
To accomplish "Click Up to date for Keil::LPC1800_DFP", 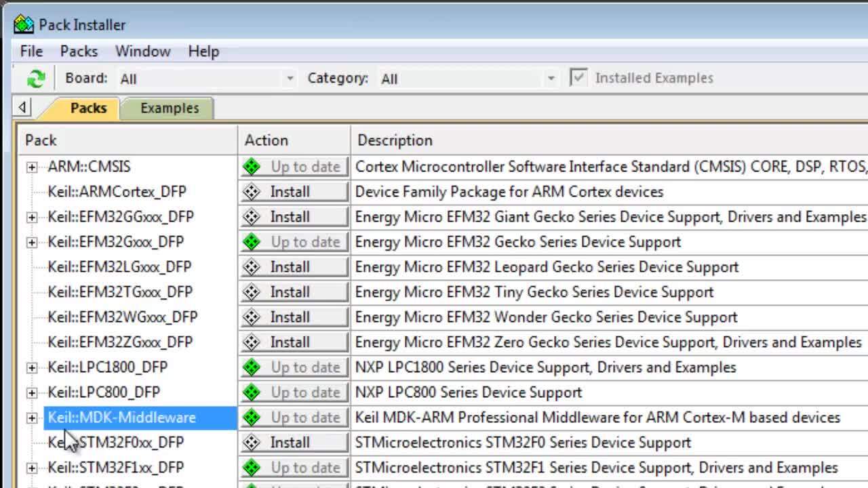I will click(x=294, y=367).
